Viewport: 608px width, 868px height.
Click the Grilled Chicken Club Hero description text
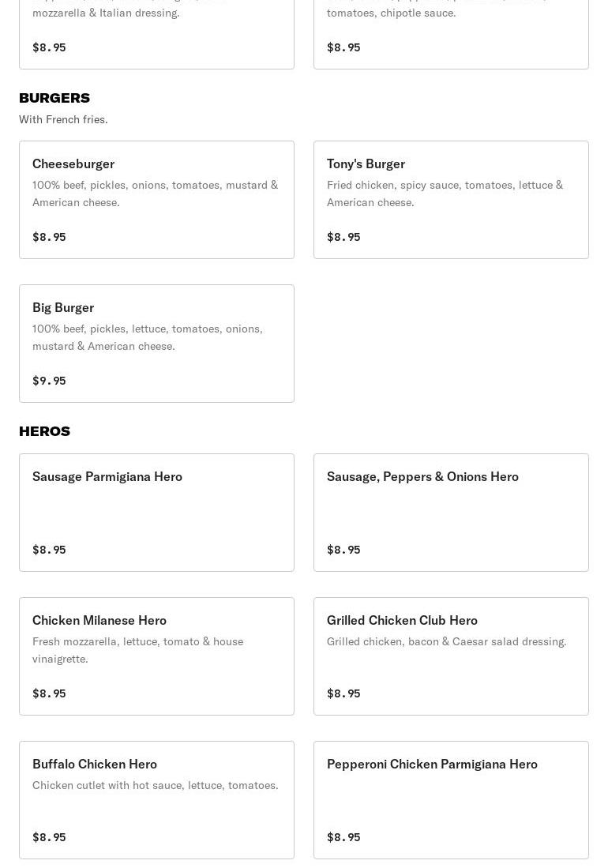click(x=446, y=641)
